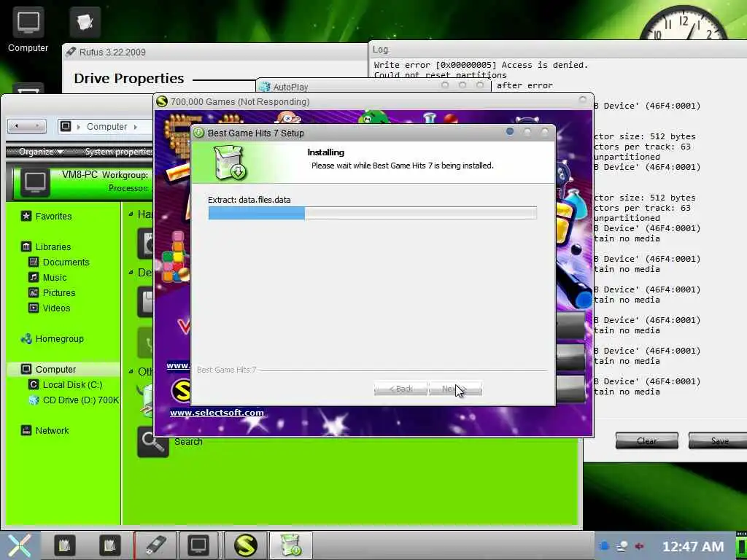Switch to Rufus USB drive taskbar icon
The width and height of the screenshot is (747, 560).
[x=155, y=545]
